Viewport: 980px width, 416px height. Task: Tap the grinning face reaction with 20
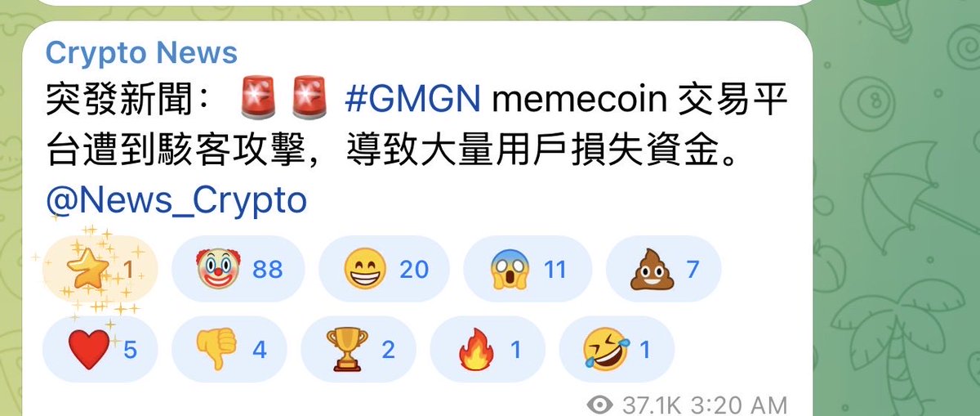(384, 270)
